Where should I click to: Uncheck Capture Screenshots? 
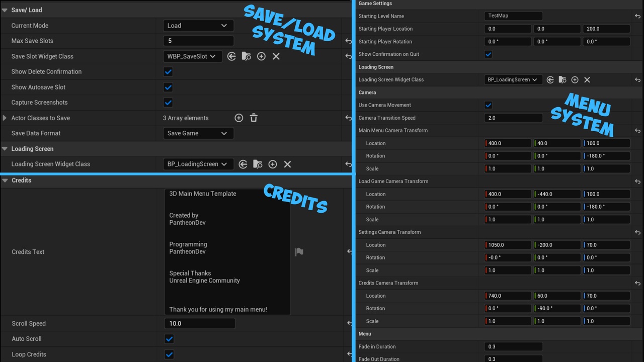[169, 103]
